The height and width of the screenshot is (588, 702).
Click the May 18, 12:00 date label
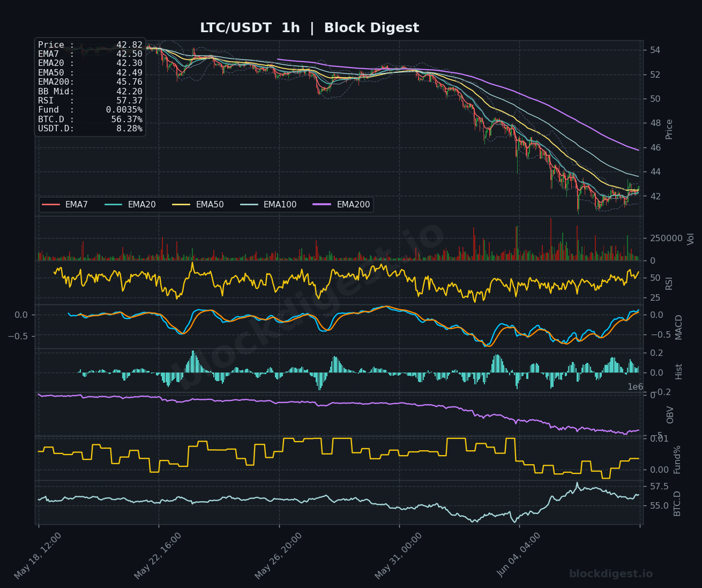click(38, 555)
